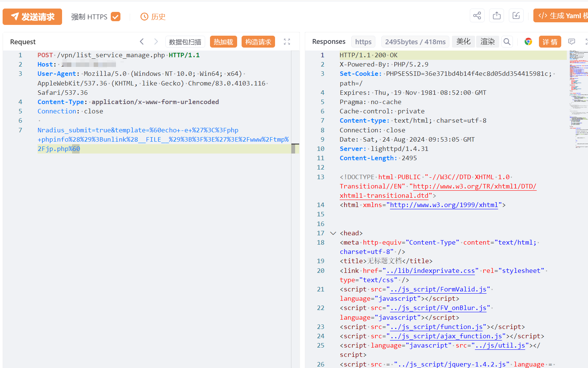Viewport: 588px width, 368px height.
Task: Click the Server: lighttpd/1.4.31 header
Action: (x=384, y=149)
